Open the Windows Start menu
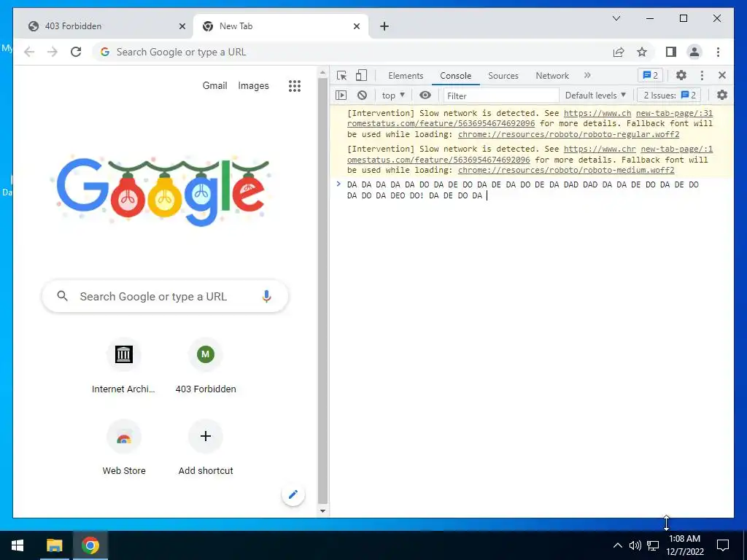The width and height of the screenshot is (747, 560). (18, 545)
